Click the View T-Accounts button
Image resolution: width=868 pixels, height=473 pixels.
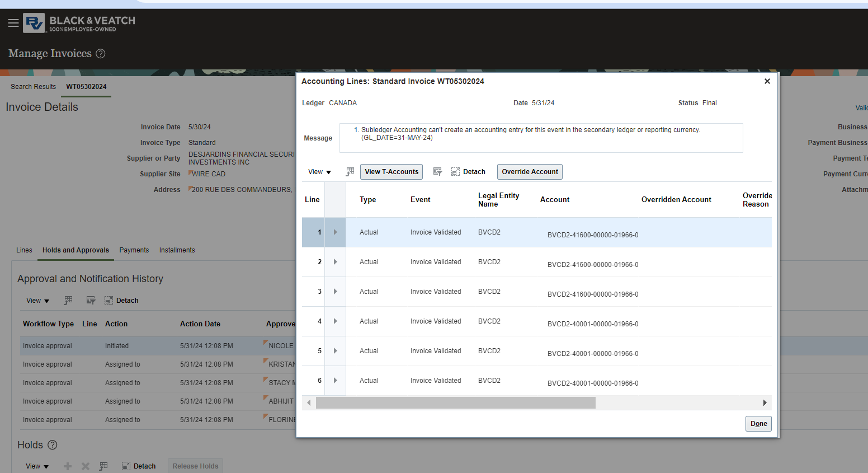391,171
